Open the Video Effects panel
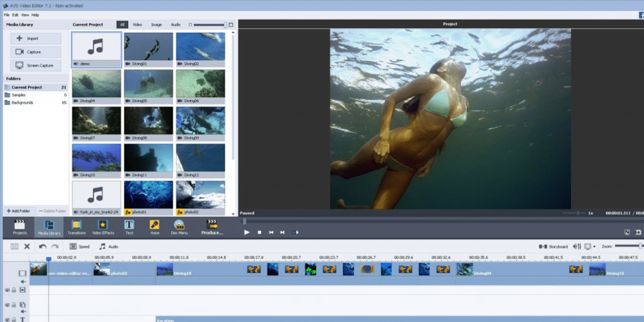Viewport: 644px width, 322px height. tap(103, 227)
